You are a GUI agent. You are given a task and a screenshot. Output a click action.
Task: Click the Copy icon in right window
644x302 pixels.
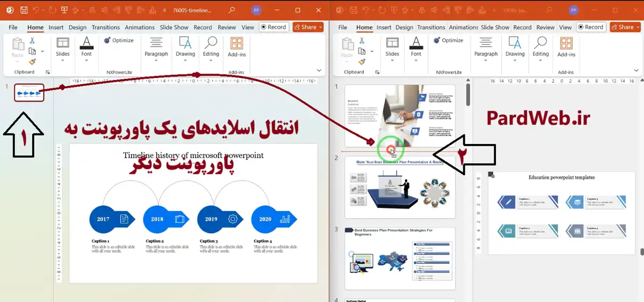[x=362, y=52]
